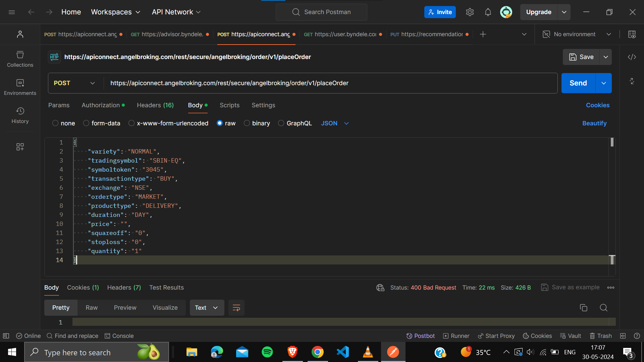This screenshot has height=362, width=644.
Task: Change the response Text format dropdown
Action: point(207,308)
